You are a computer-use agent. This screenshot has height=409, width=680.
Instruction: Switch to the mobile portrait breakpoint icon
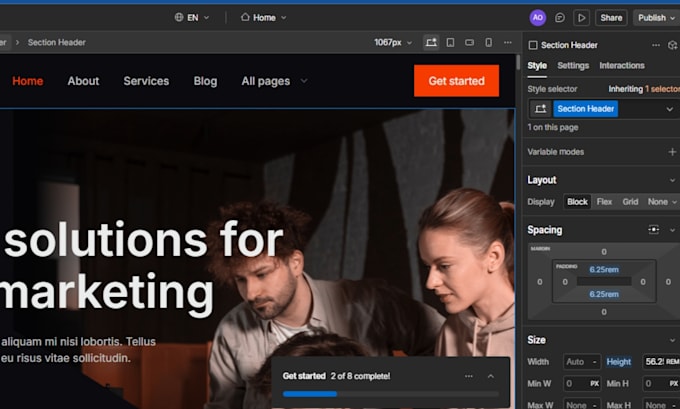tap(488, 43)
